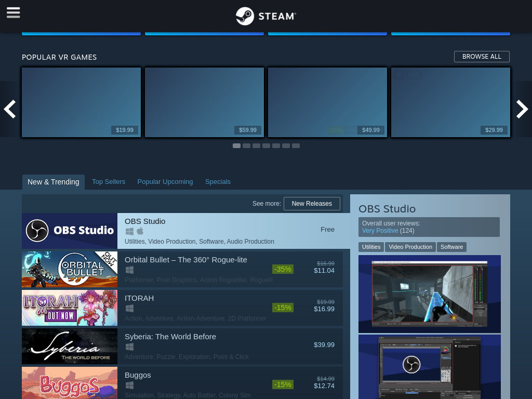Select fifth carousel page dot
Viewport: 532px width, 399px height.
276,145
